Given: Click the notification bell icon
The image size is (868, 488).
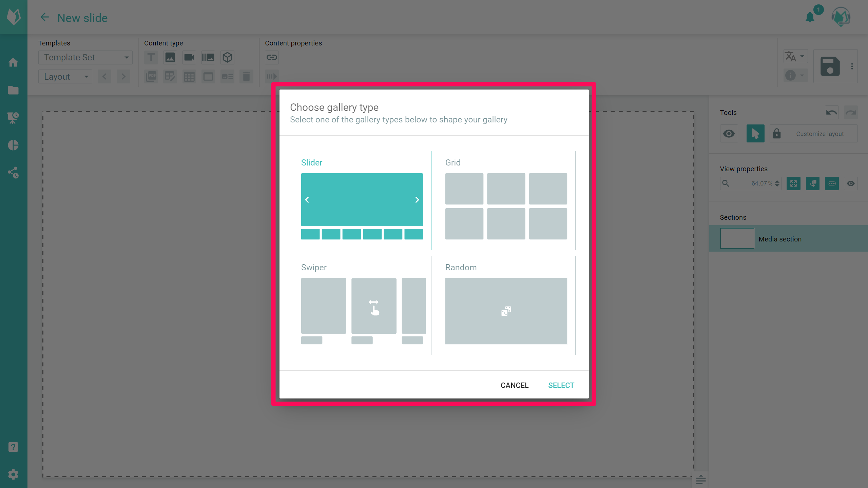Looking at the screenshot, I should (x=810, y=17).
